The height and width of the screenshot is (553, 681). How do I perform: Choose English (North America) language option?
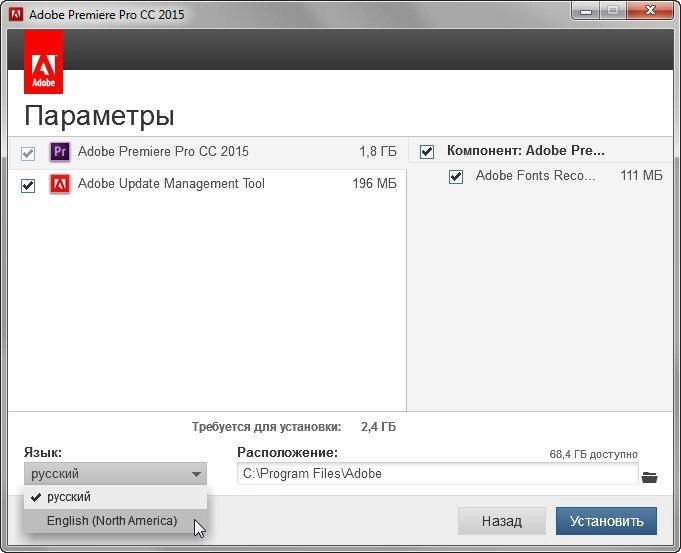pos(116,520)
